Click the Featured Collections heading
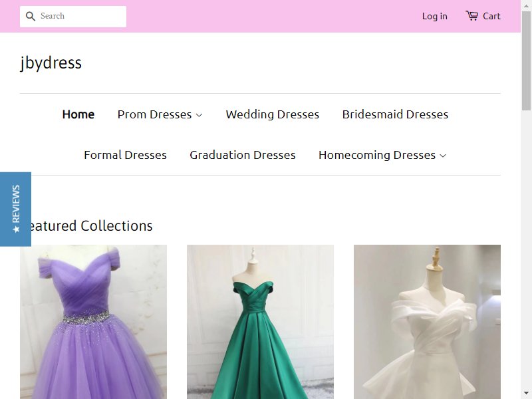Screen dimensions: 532x399 click(90, 226)
